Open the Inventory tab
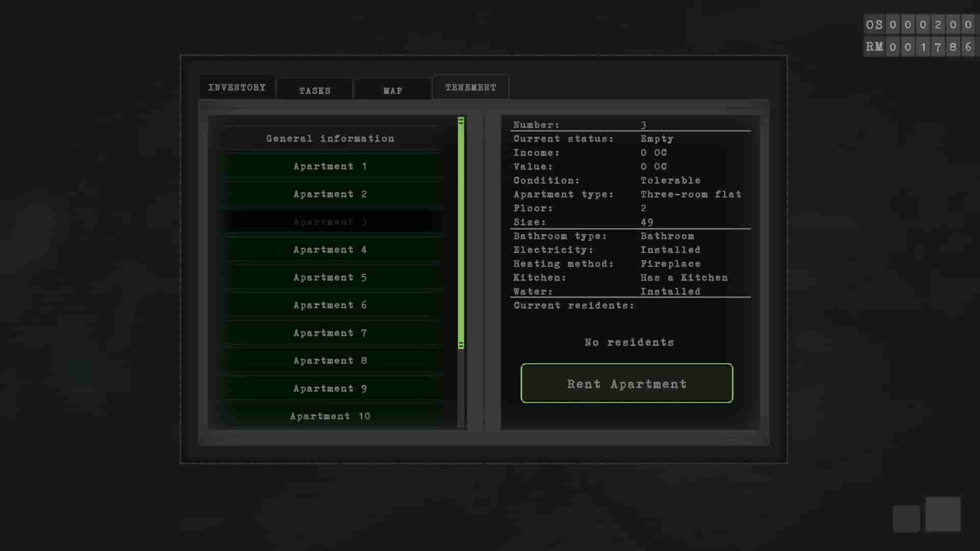 237,87
